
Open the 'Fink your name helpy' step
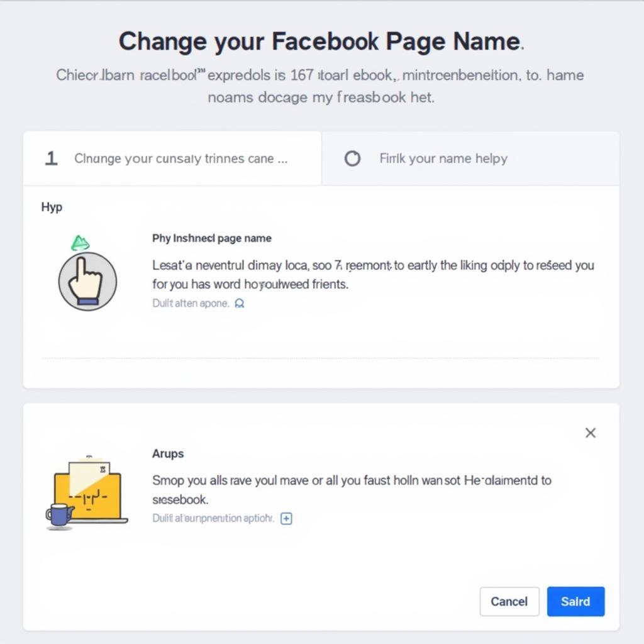pyautogui.click(x=443, y=158)
